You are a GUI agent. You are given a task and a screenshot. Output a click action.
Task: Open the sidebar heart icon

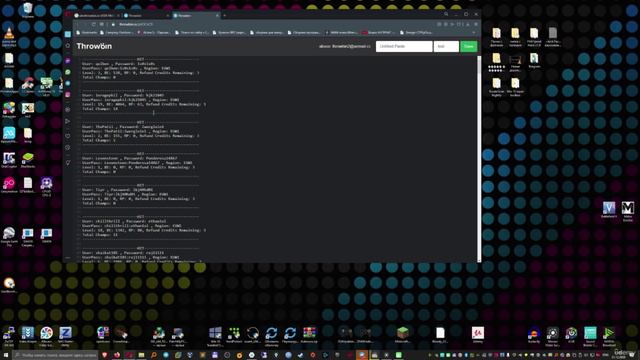pyautogui.click(x=68, y=136)
